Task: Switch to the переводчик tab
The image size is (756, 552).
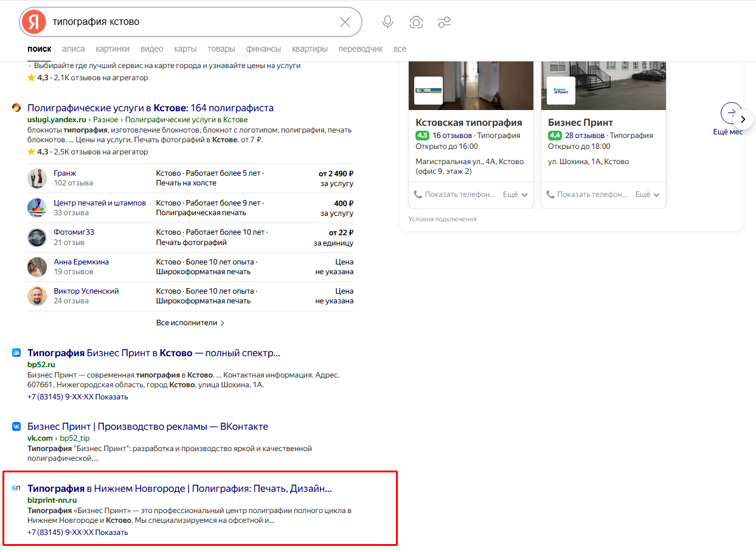Action: point(361,49)
